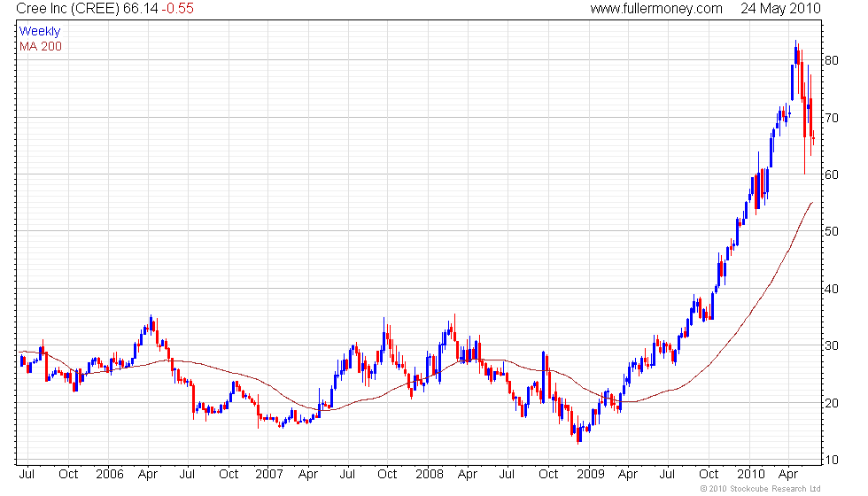
Task: Click the tall candlestick peak above 80
Action: click(796, 53)
